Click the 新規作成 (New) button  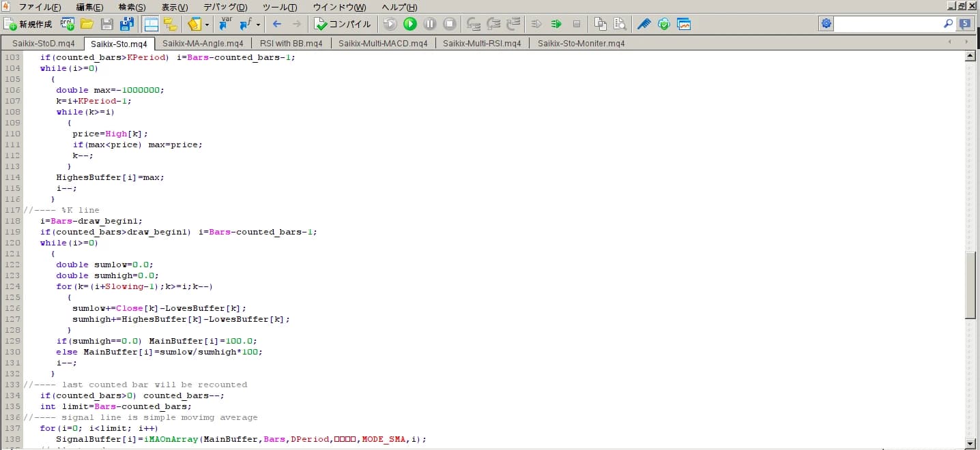28,24
